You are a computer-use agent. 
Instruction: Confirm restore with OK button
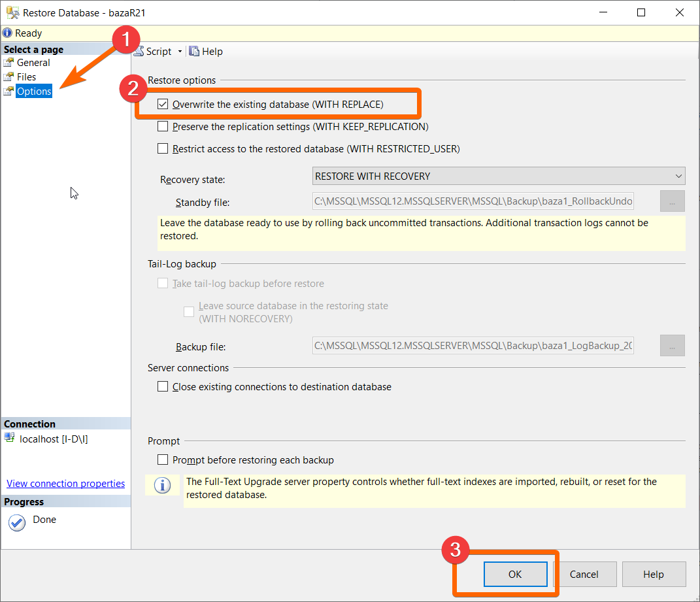(515, 574)
